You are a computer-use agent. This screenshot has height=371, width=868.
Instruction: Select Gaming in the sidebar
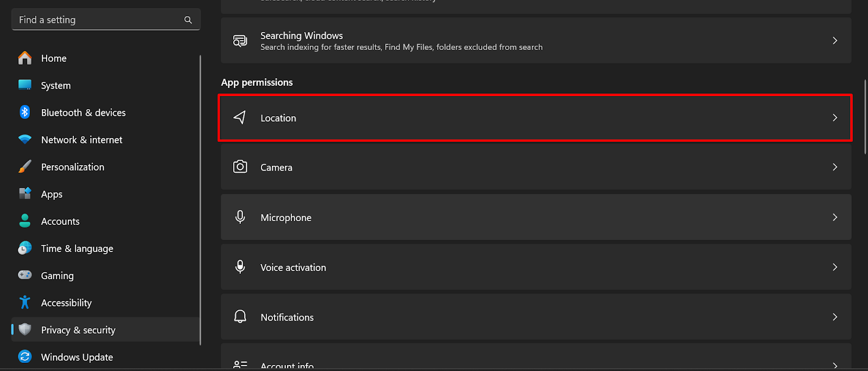106,275
